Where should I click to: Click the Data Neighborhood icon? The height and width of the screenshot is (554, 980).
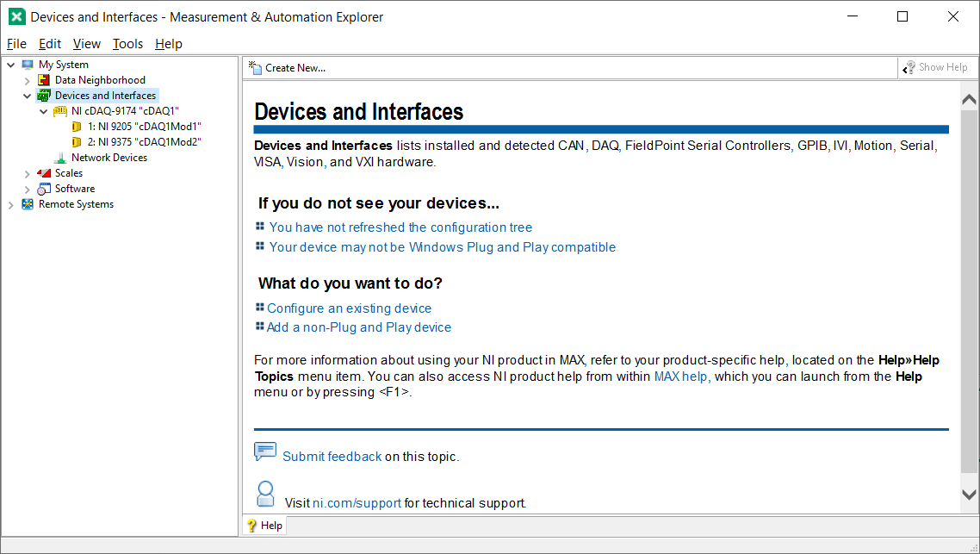click(x=43, y=79)
